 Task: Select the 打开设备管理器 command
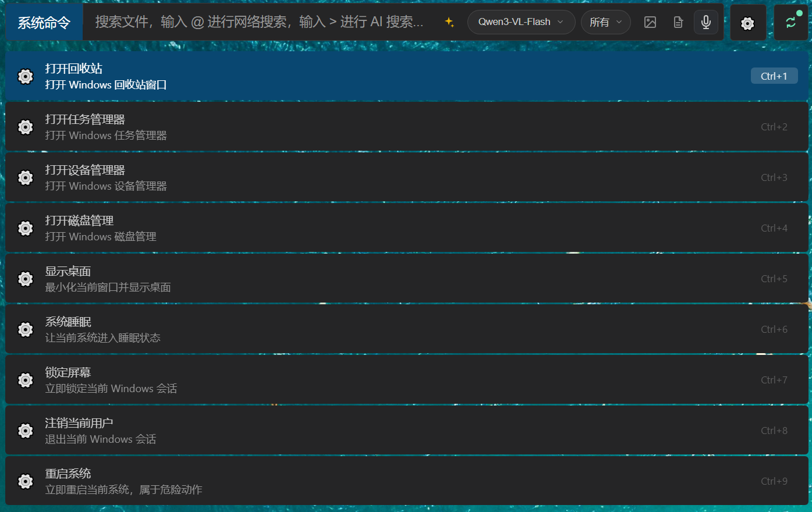(x=407, y=177)
